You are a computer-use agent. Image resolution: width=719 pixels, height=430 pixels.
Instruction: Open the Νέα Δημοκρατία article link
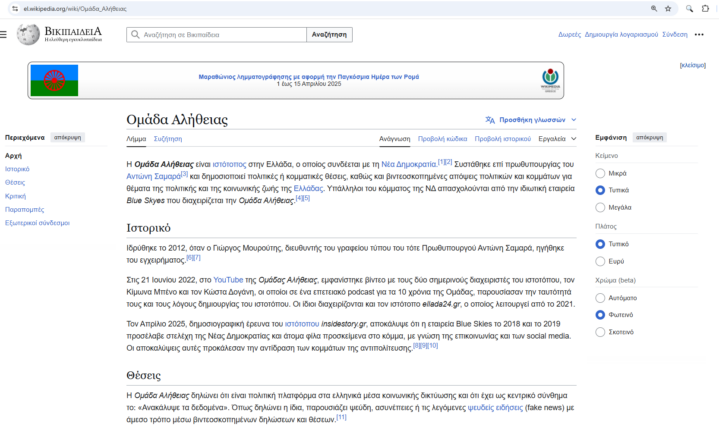pyautogui.click(x=409, y=164)
